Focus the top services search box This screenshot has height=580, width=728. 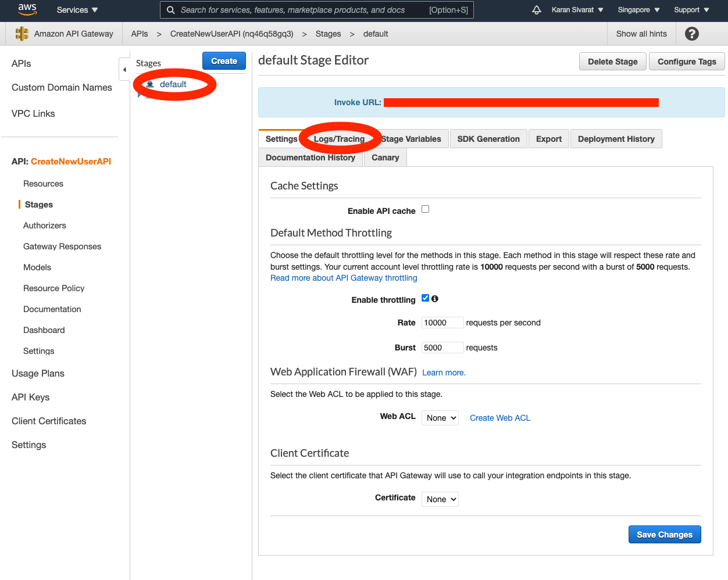[x=317, y=10]
